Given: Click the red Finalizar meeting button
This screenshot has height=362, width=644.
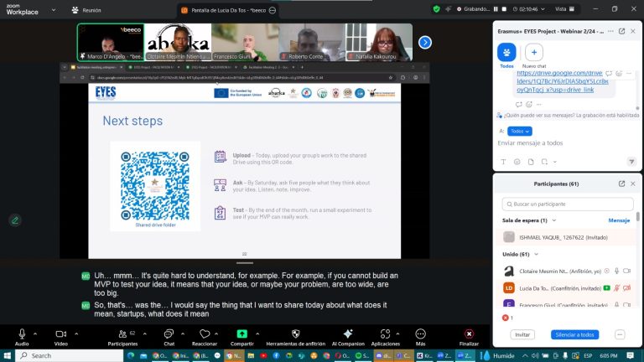Looking at the screenshot, I should coord(469,333).
